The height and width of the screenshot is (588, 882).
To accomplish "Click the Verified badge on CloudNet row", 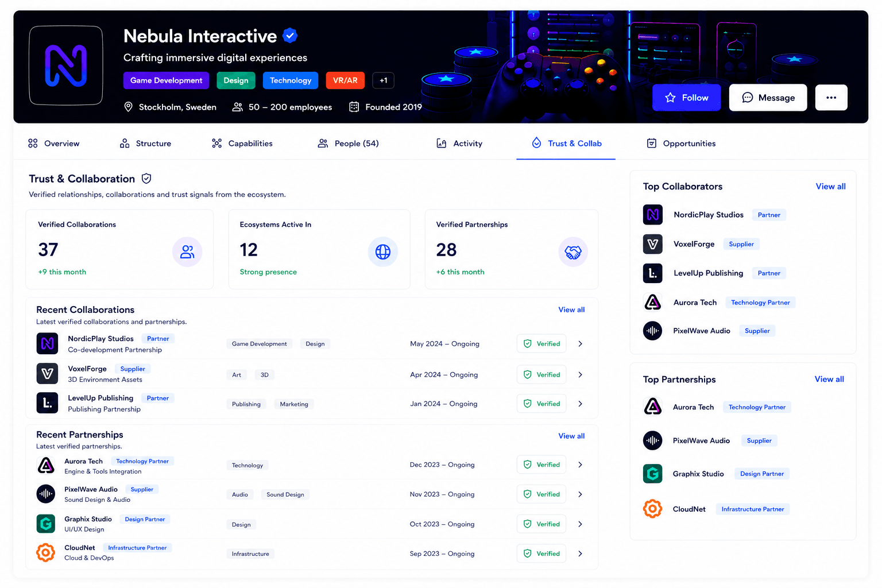I will click(541, 554).
